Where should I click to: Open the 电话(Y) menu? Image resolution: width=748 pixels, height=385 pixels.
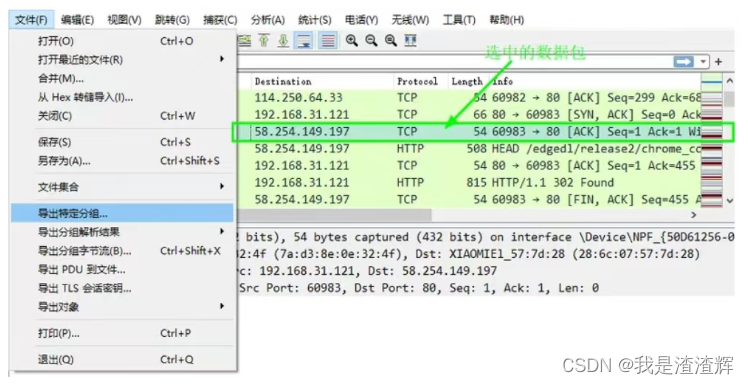tap(362, 20)
